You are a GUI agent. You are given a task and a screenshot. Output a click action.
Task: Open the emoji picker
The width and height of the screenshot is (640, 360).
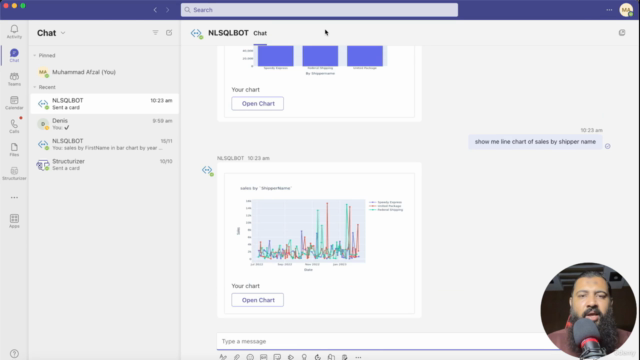pyautogui.click(x=250, y=357)
